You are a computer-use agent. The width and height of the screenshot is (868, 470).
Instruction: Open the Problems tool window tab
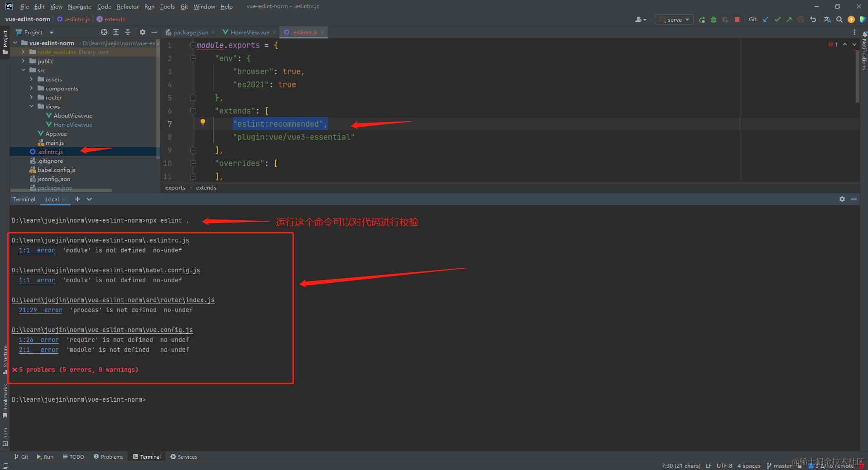pyautogui.click(x=108, y=457)
